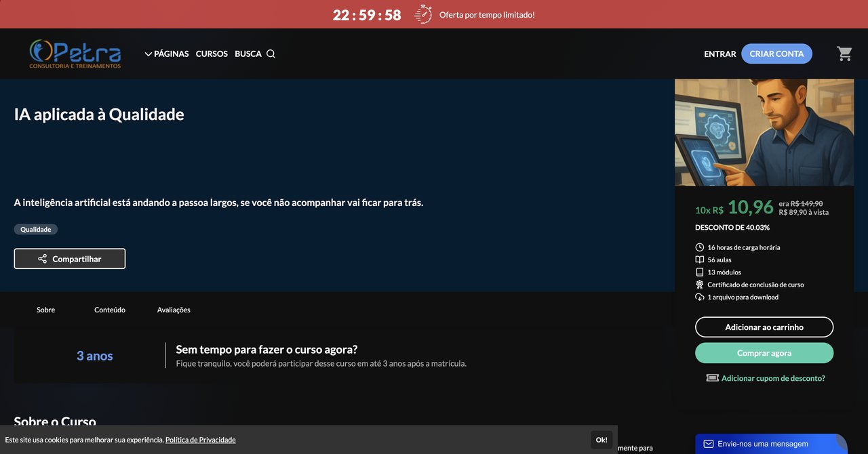This screenshot has height=454, width=868.
Task: Click Adicionar cupom de desconto link
Action: click(773, 378)
